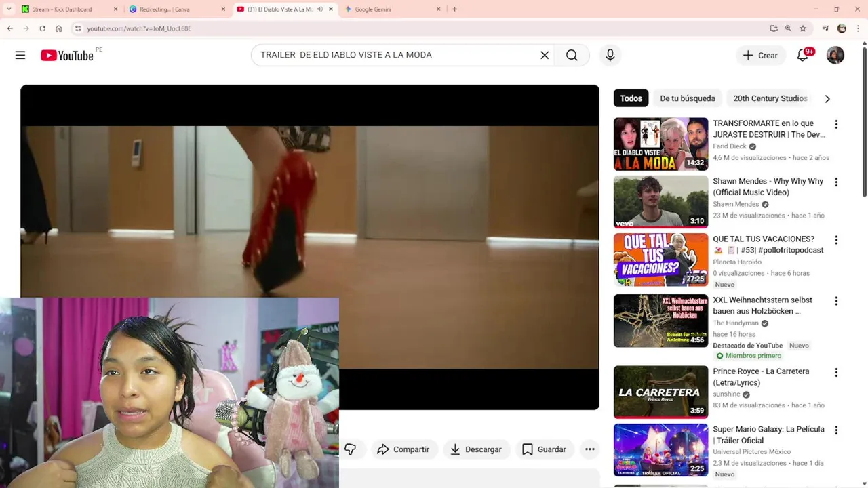
Task: Go to browser home page
Action: pos(59,28)
